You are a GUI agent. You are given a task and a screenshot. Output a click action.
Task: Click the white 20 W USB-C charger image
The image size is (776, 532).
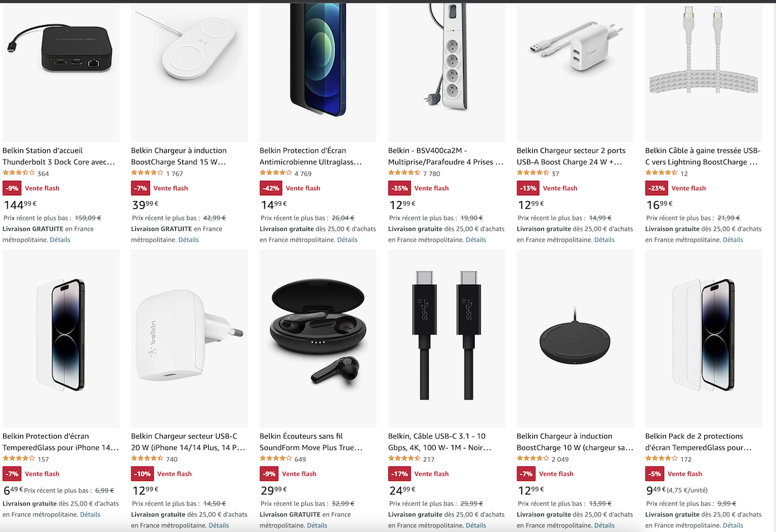point(189,339)
